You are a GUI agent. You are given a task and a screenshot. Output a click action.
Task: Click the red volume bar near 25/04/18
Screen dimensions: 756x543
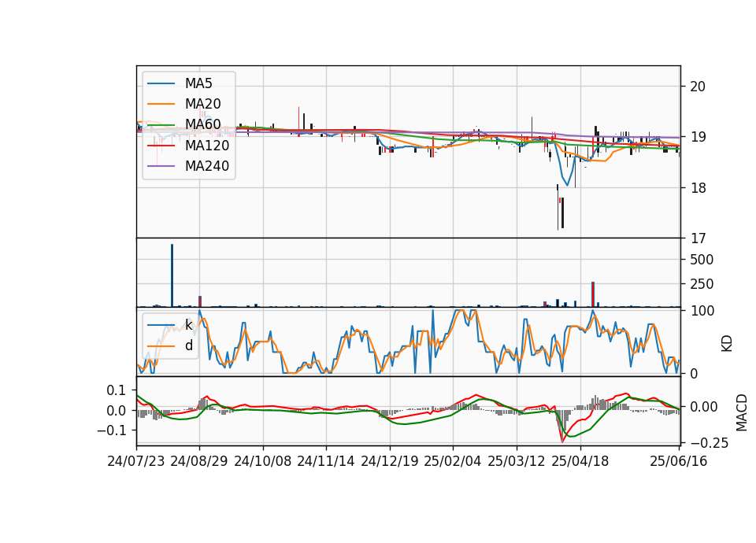coord(593,294)
